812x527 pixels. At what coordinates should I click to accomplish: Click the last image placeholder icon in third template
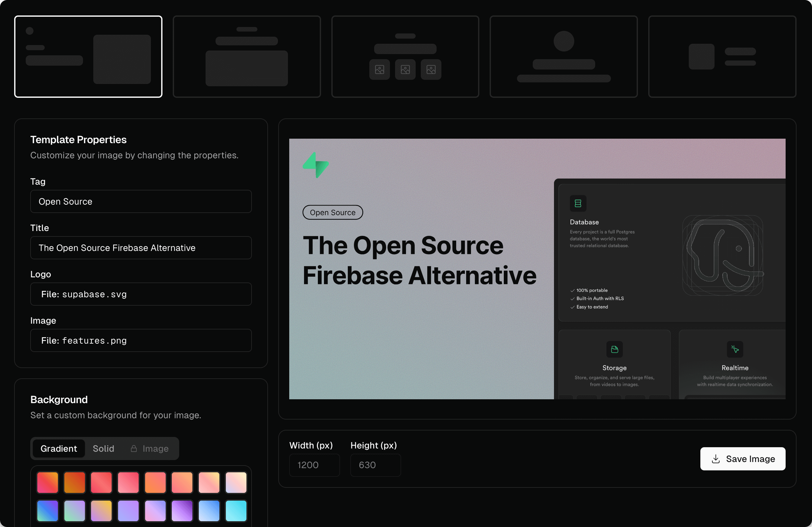[x=431, y=69]
